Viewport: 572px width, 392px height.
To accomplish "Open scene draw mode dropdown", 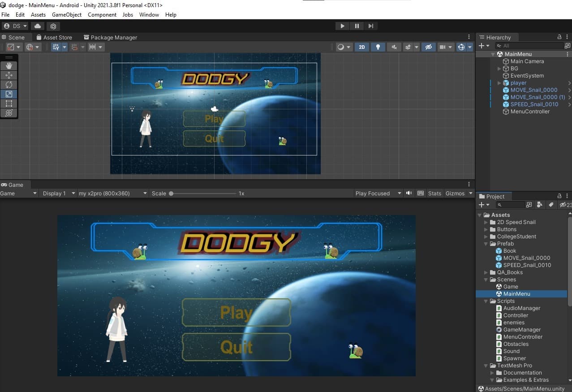I will point(344,47).
